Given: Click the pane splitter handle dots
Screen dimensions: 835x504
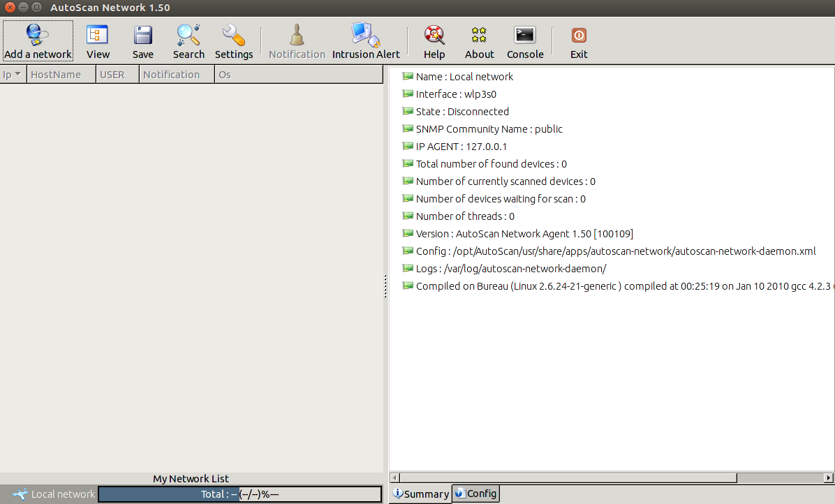Looking at the screenshot, I should coord(385,286).
